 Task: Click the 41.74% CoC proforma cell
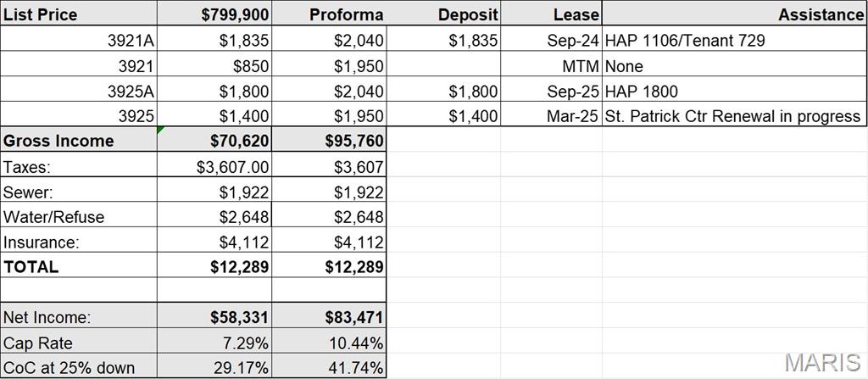pos(329,366)
